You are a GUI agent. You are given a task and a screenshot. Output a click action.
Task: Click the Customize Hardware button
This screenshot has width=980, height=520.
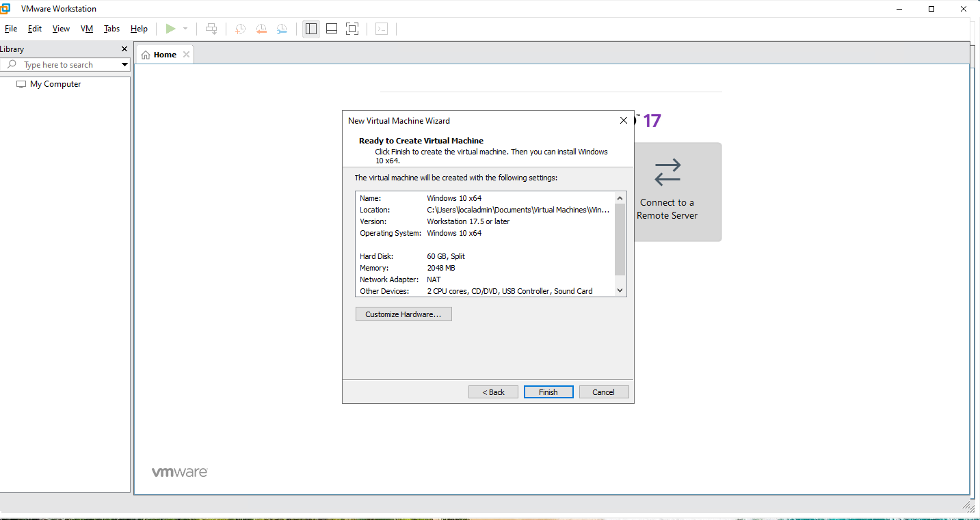click(x=403, y=314)
